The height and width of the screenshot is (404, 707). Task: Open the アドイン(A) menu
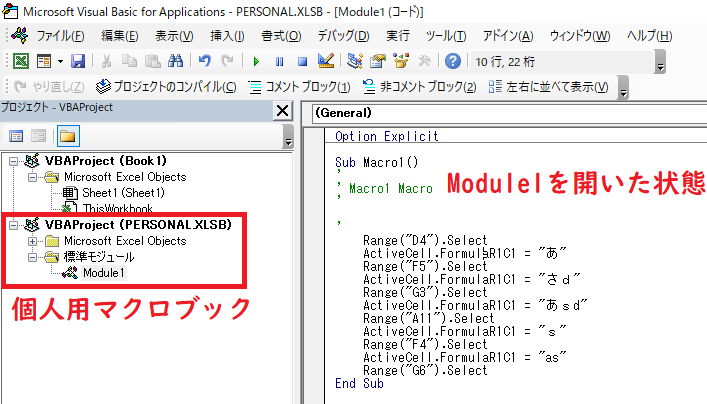508,36
